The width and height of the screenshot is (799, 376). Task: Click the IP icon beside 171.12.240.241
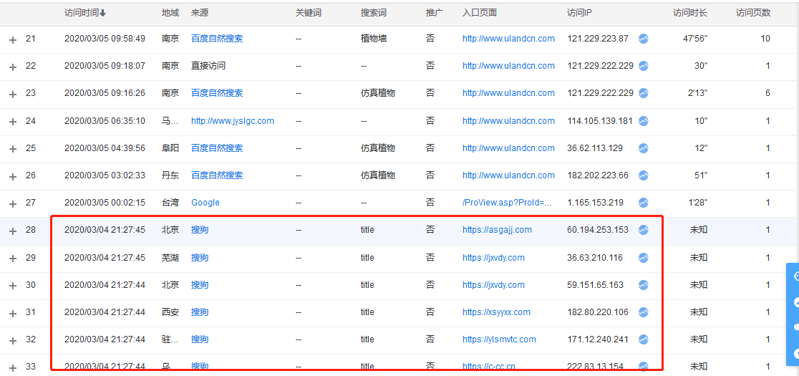pyautogui.click(x=643, y=339)
